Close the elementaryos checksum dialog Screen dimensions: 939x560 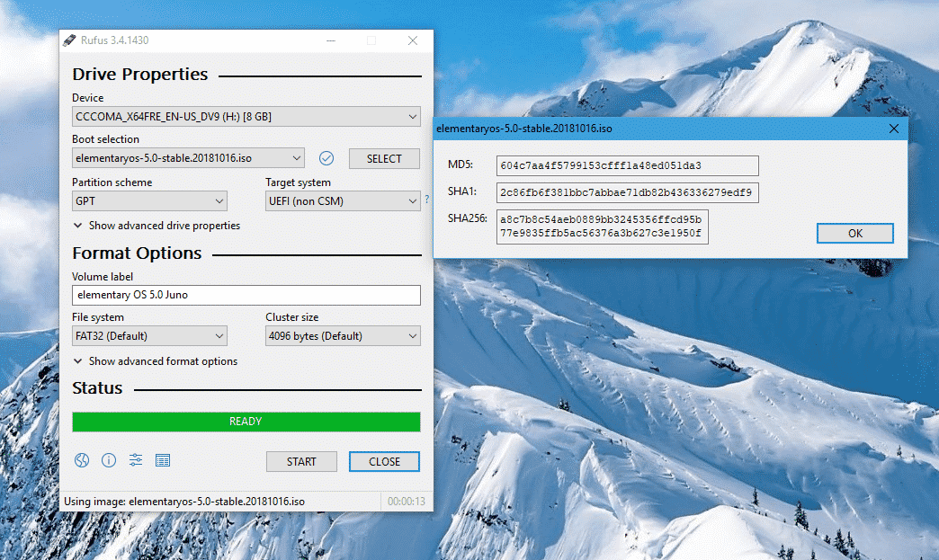tap(893, 129)
